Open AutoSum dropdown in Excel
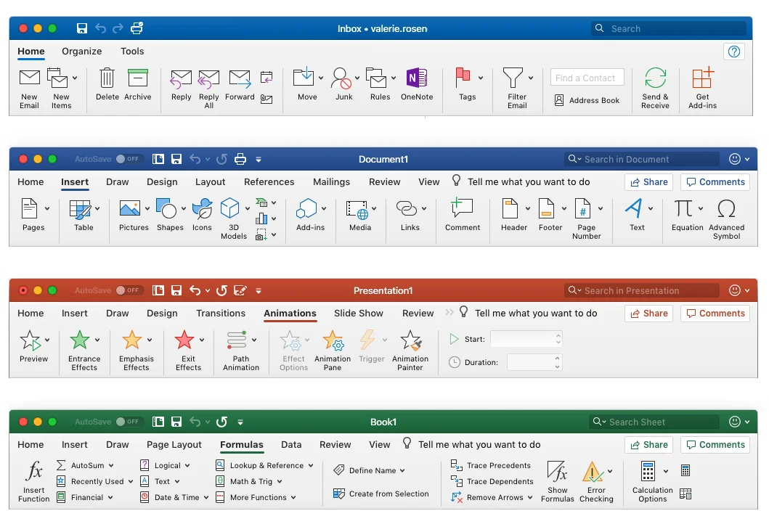769x532 pixels. point(111,465)
